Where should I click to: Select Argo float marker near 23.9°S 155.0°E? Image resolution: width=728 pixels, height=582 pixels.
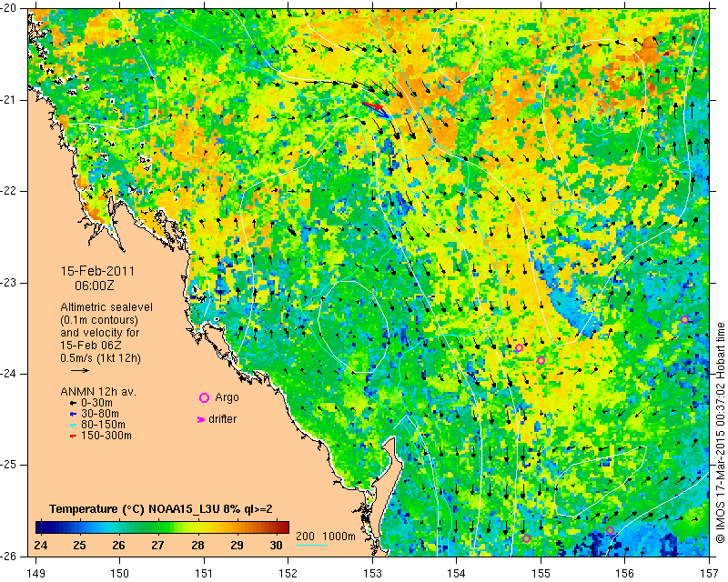point(541,361)
